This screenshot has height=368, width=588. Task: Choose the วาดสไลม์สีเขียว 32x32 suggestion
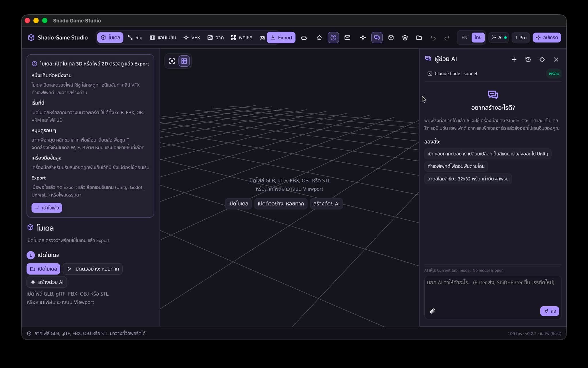coord(468,179)
